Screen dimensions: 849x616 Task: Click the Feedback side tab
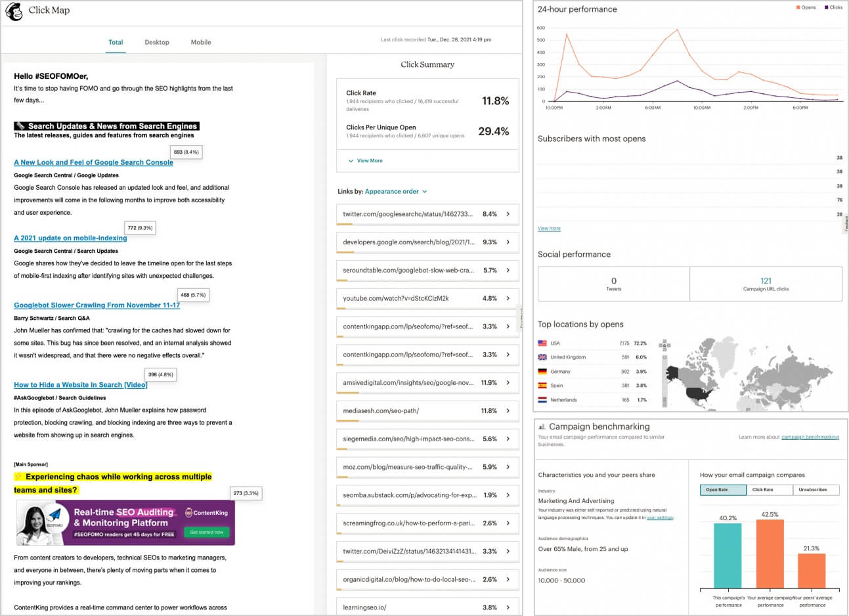click(x=846, y=223)
